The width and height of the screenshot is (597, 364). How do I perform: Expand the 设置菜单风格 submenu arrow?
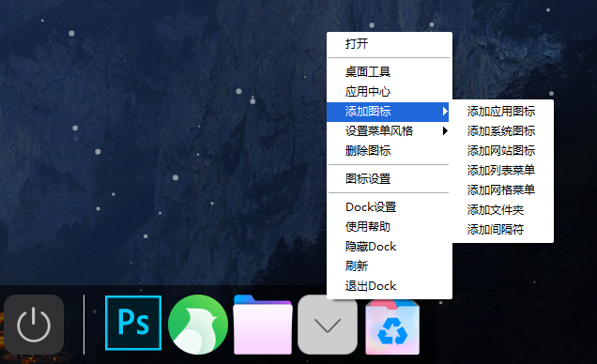coord(445,131)
